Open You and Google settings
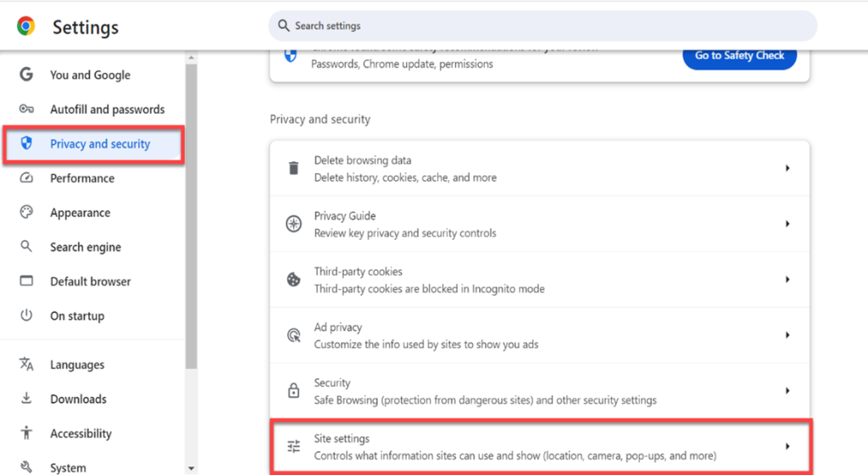 click(90, 75)
